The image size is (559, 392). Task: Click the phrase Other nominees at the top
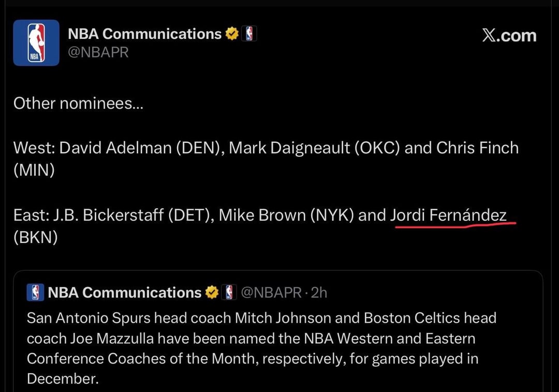click(x=78, y=103)
